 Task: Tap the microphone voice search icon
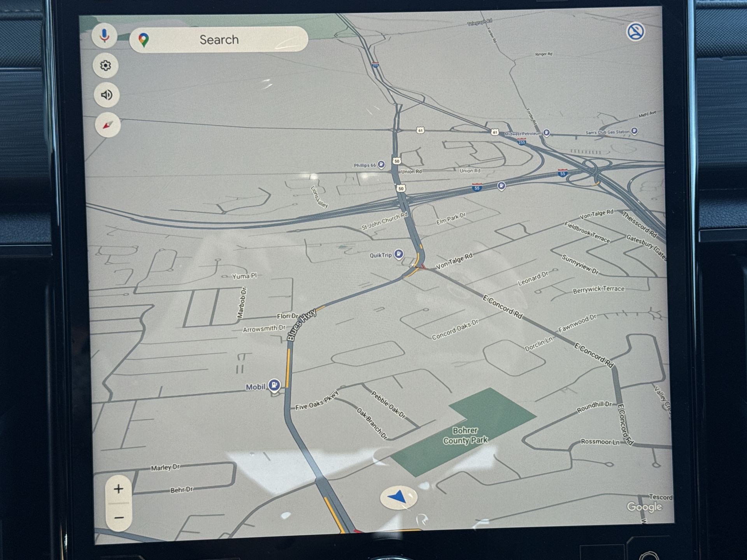tap(104, 36)
